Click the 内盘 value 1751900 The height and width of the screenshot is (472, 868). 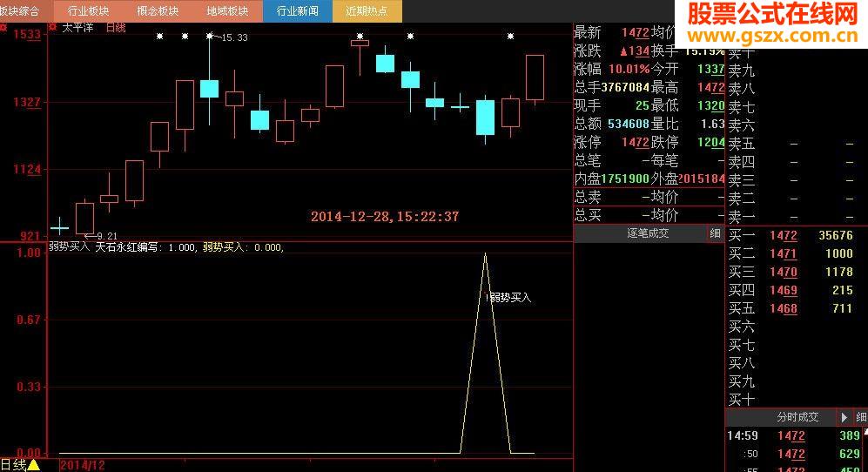pos(625,179)
